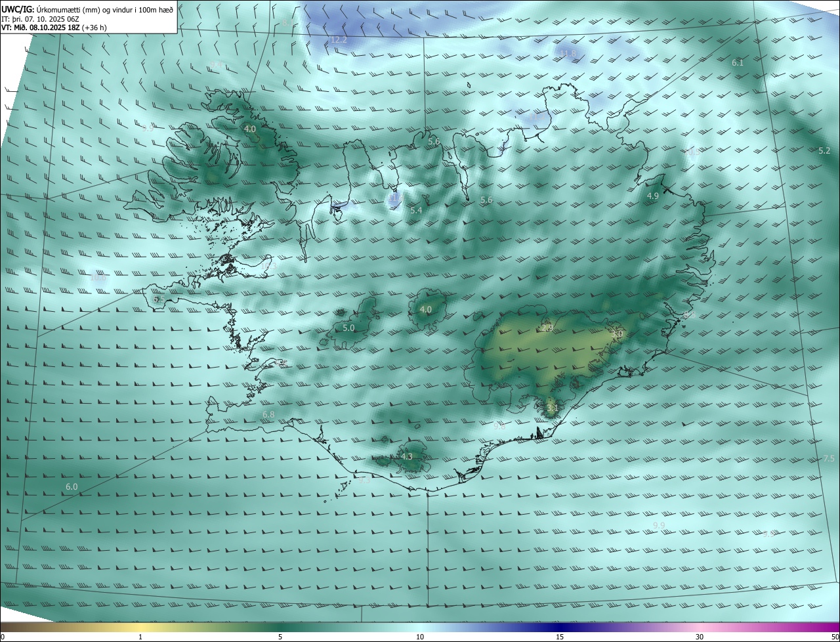
Task: Select the 'UWC/IG:' header label
Action: point(18,9)
